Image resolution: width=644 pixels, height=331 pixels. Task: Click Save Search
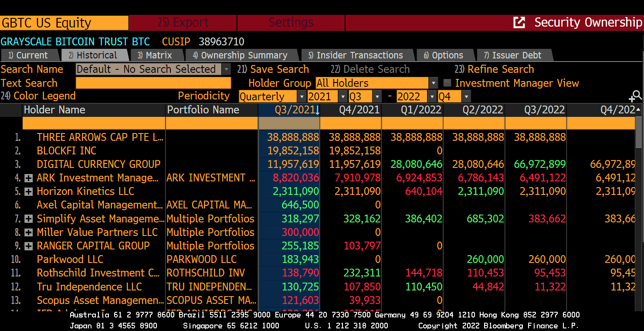point(273,69)
